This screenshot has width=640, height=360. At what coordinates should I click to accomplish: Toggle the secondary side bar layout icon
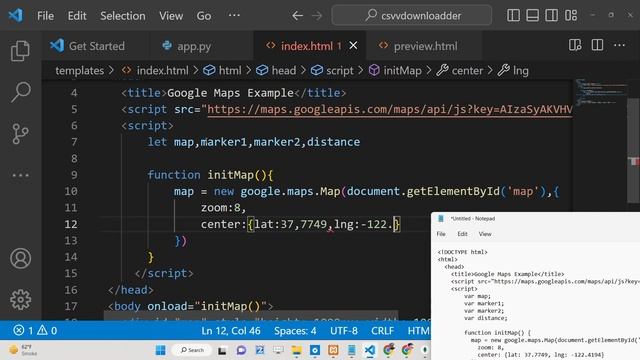pos(551,16)
